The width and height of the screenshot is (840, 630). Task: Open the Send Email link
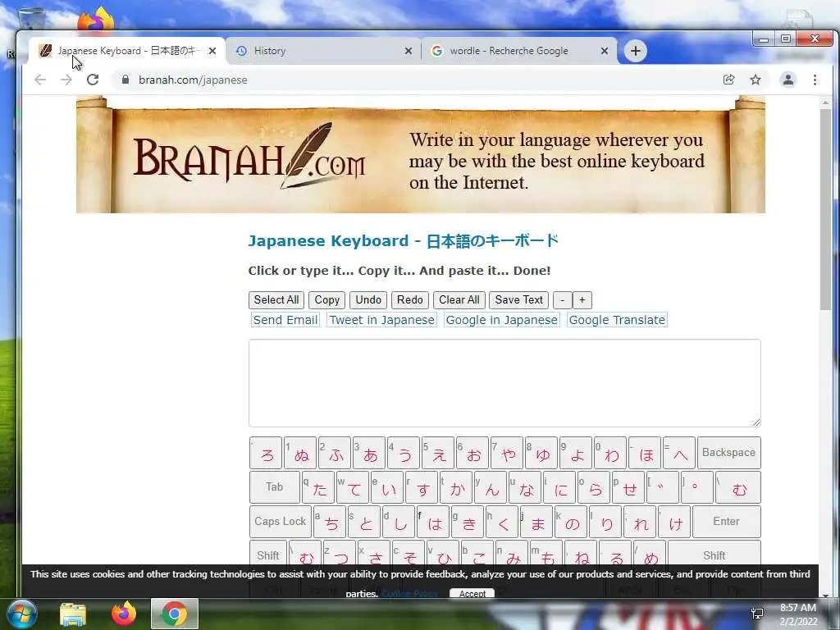click(x=285, y=320)
